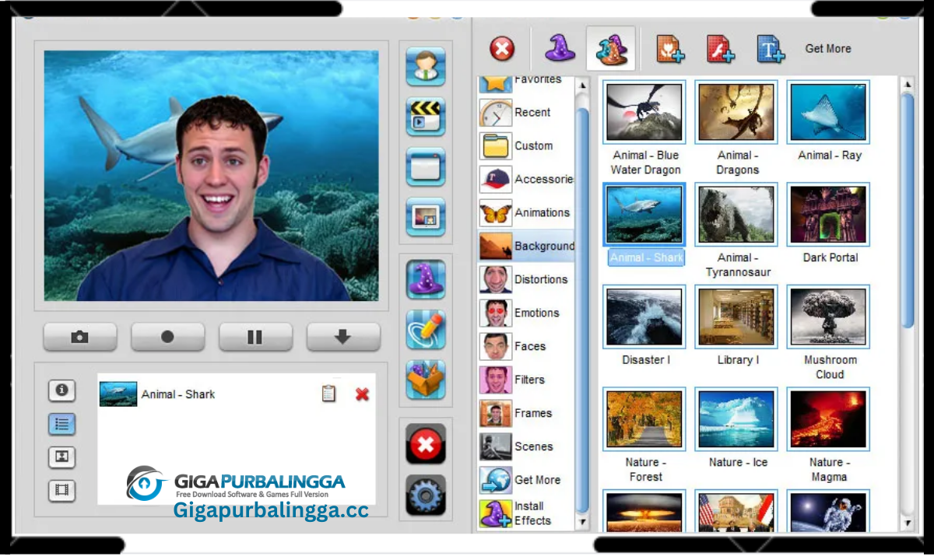
Task: Open the Distortions category
Action: (x=526, y=279)
